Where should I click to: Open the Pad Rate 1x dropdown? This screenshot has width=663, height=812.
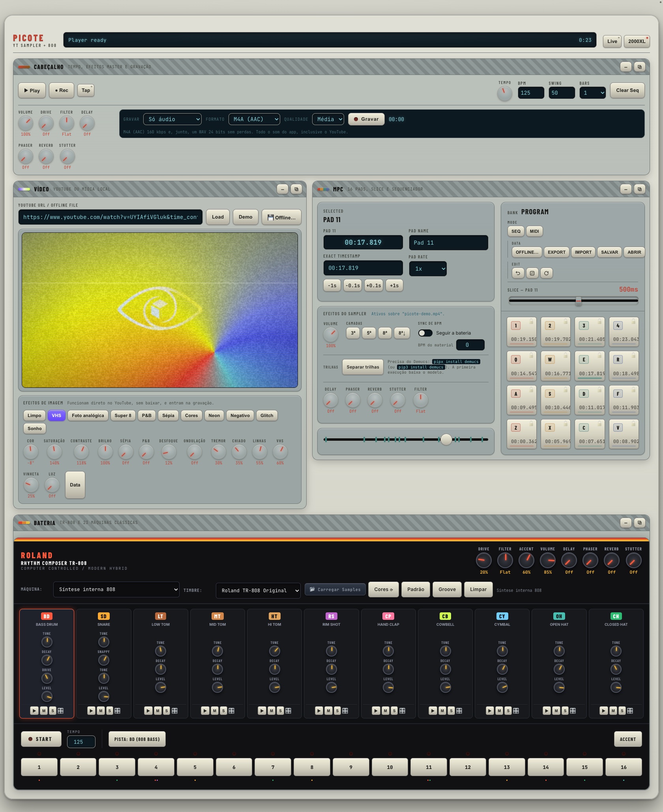(428, 269)
